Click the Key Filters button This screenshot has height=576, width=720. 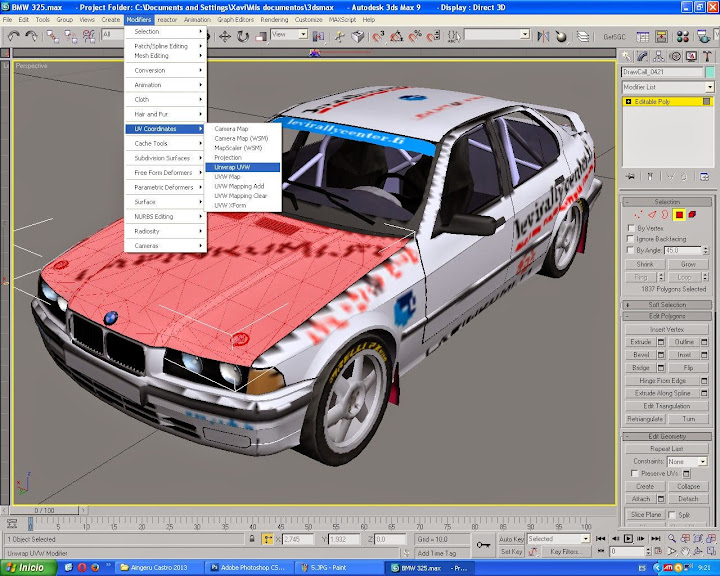[565, 551]
